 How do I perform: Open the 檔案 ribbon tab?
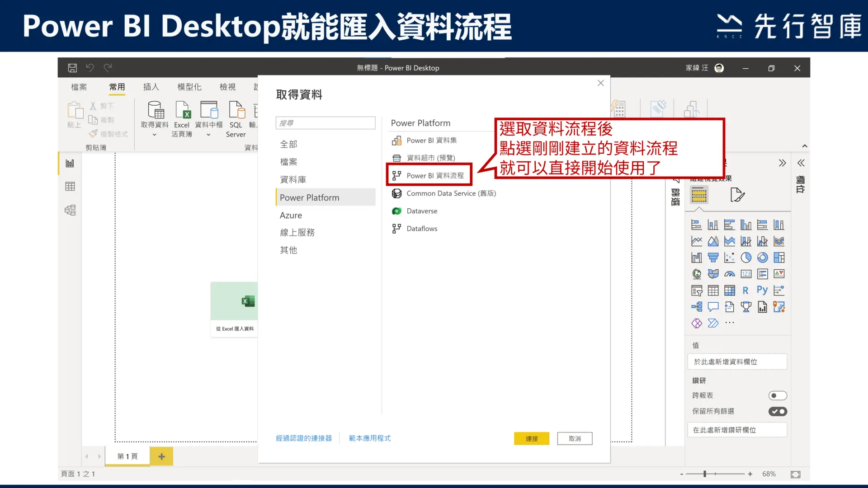[79, 87]
